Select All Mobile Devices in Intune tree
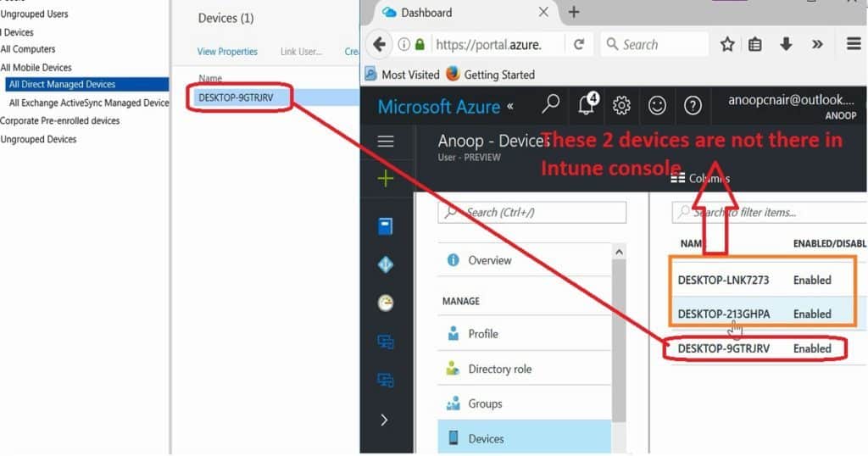The width and height of the screenshot is (868, 456). [36, 68]
